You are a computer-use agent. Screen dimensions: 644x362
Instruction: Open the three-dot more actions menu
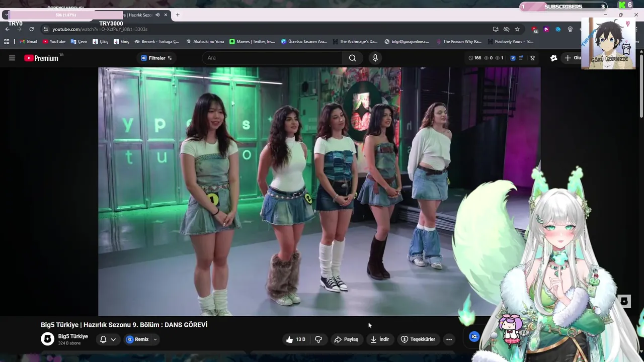449,339
